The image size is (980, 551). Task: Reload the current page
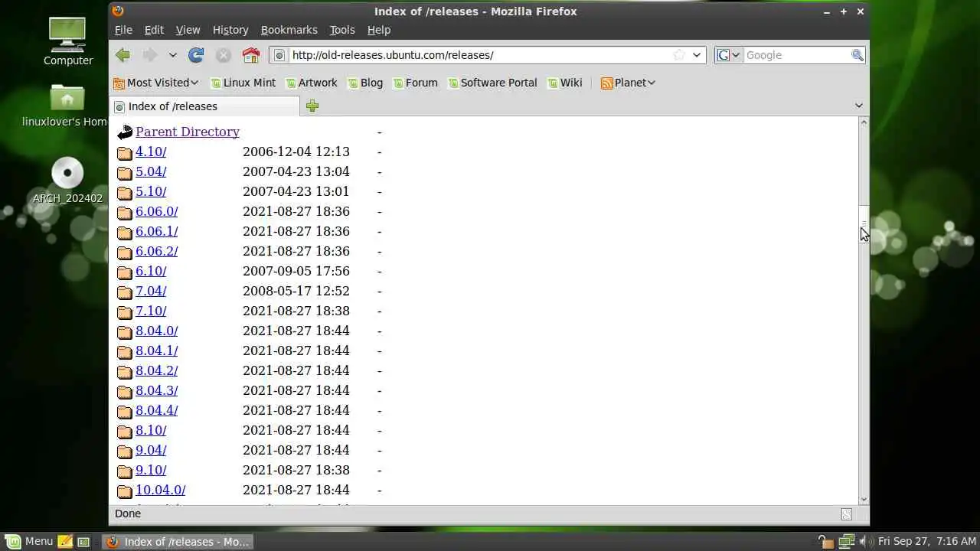point(196,55)
